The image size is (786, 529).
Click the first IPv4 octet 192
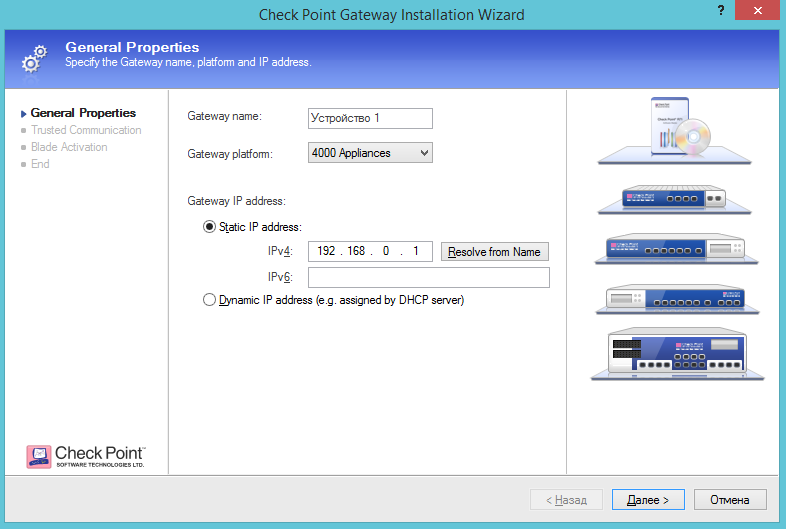coord(326,251)
